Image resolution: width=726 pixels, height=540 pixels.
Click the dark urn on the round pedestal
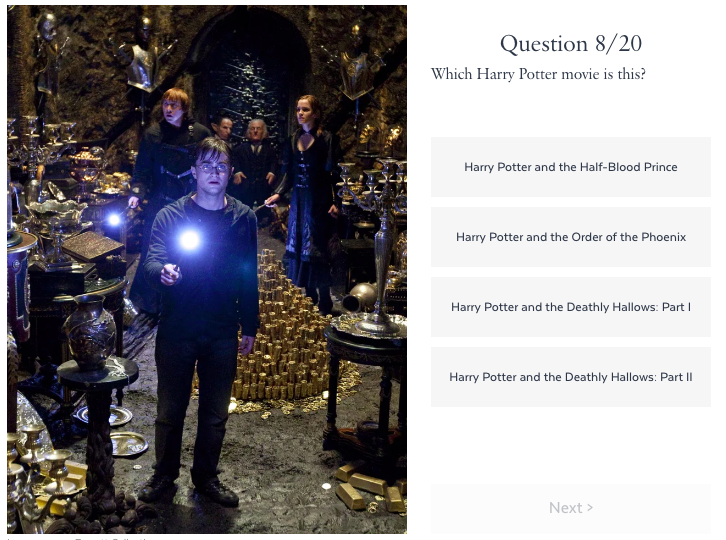pyautogui.click(x=90, y=331)
